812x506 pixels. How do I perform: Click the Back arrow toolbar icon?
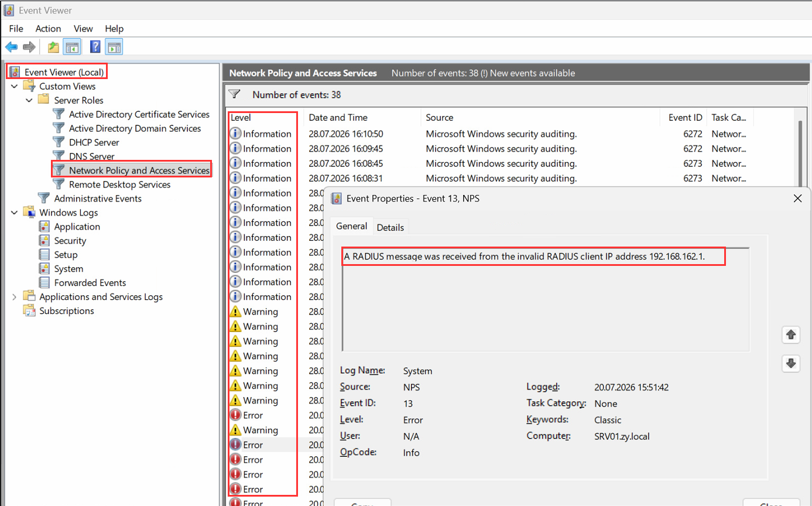point(11,47)
